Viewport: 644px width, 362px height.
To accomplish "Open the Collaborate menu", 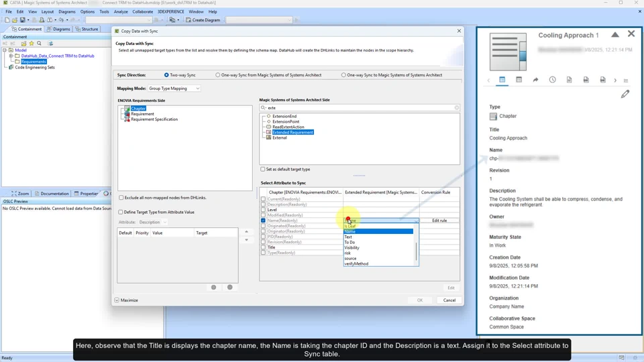I will [x=142, y=11].
